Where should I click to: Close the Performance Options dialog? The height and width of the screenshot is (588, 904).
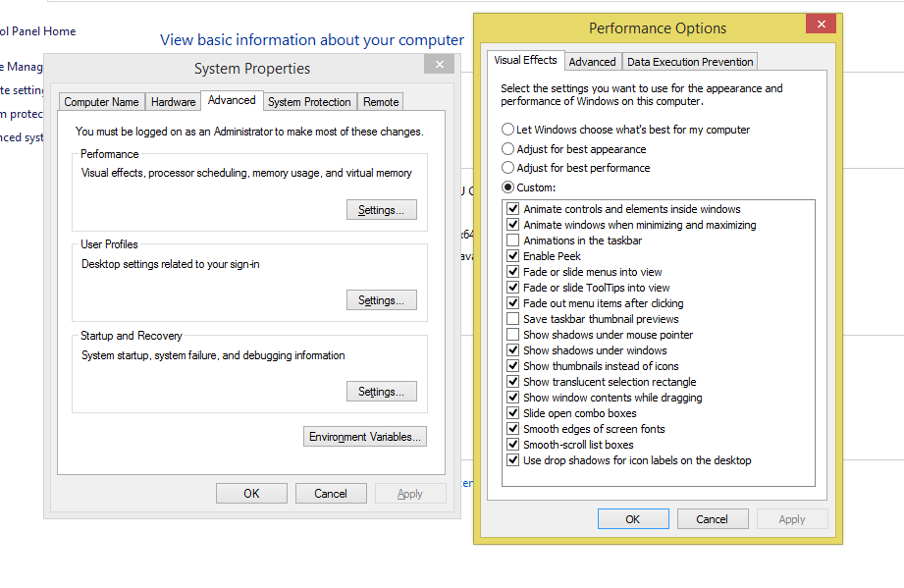click(821, 25)
